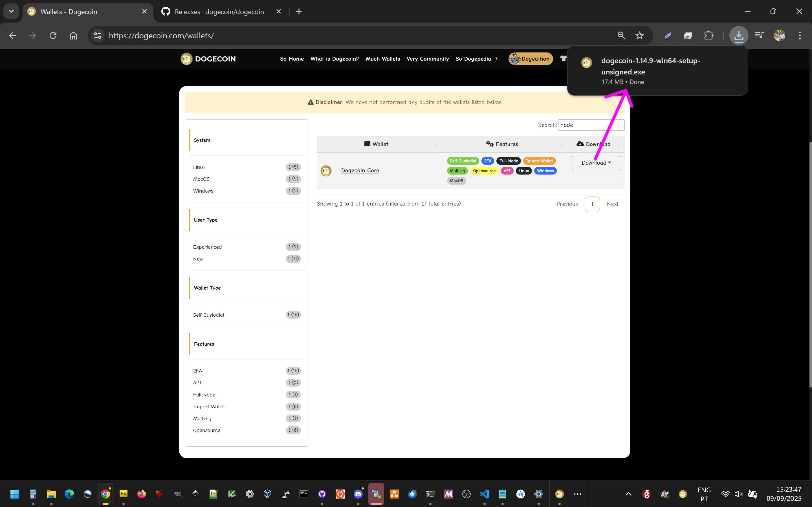Image resolution: width=812 pixels, height=507 pixels.
Task: Filter by New user type
Action: (x=247, y=259)
